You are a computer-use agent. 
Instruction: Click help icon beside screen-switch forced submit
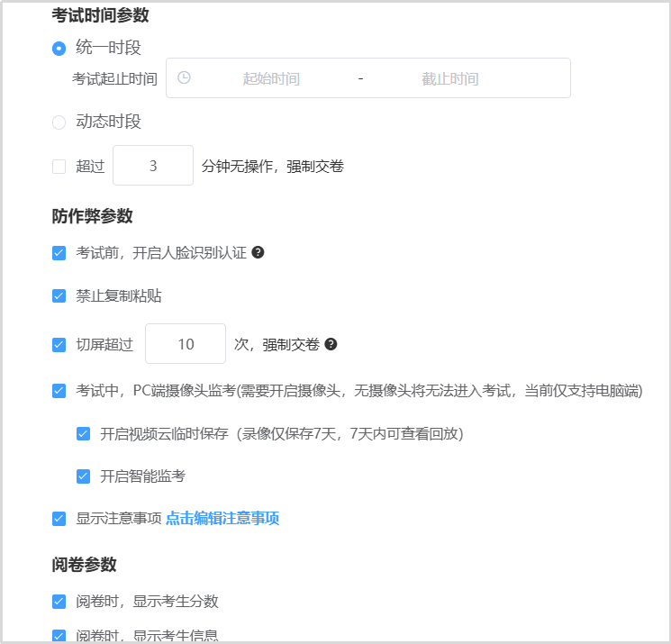pyautogui.click(x=331, y=344)
